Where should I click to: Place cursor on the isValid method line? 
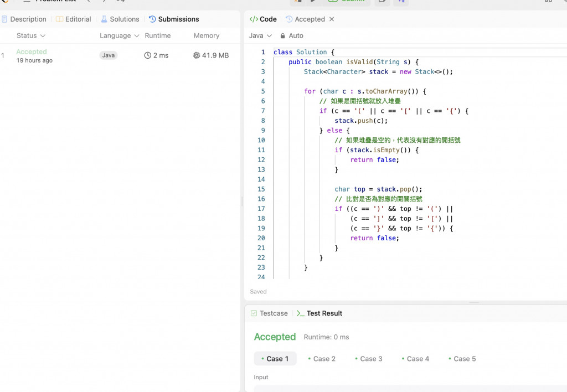click(x=353, y=62)
